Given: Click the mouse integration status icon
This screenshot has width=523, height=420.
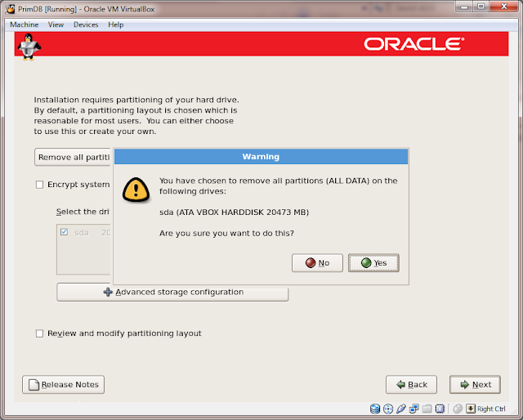Looking at the screenshot, I should click(458, 409).
